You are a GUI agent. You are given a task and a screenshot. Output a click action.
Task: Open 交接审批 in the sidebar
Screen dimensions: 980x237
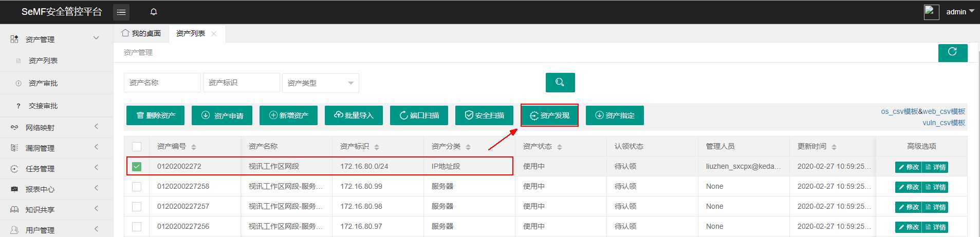43,106
